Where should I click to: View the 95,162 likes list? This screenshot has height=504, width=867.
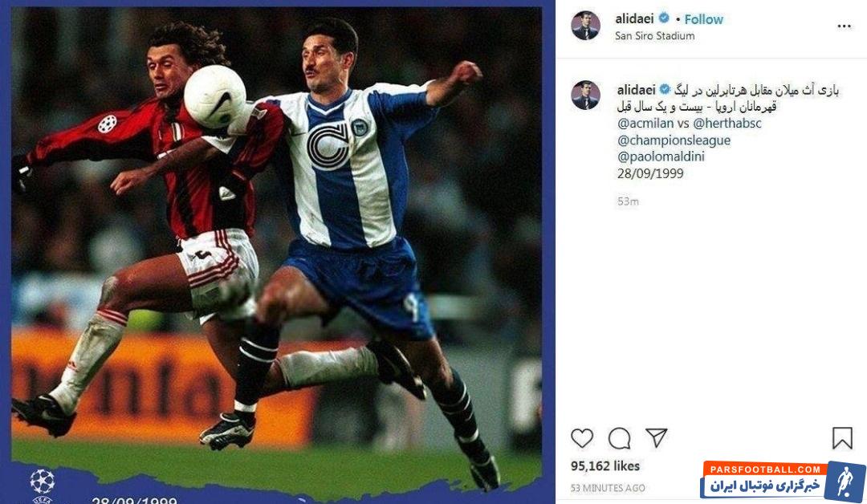pyautogui.click(x=605, y=465)
